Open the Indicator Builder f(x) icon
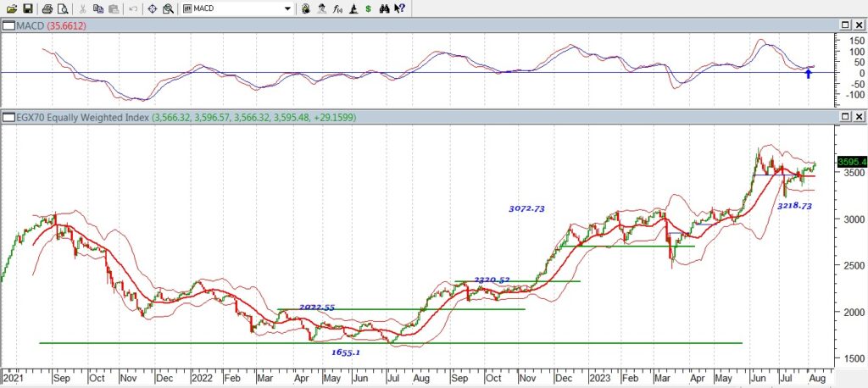Screen dimensions: 868x388 [338, 8]
